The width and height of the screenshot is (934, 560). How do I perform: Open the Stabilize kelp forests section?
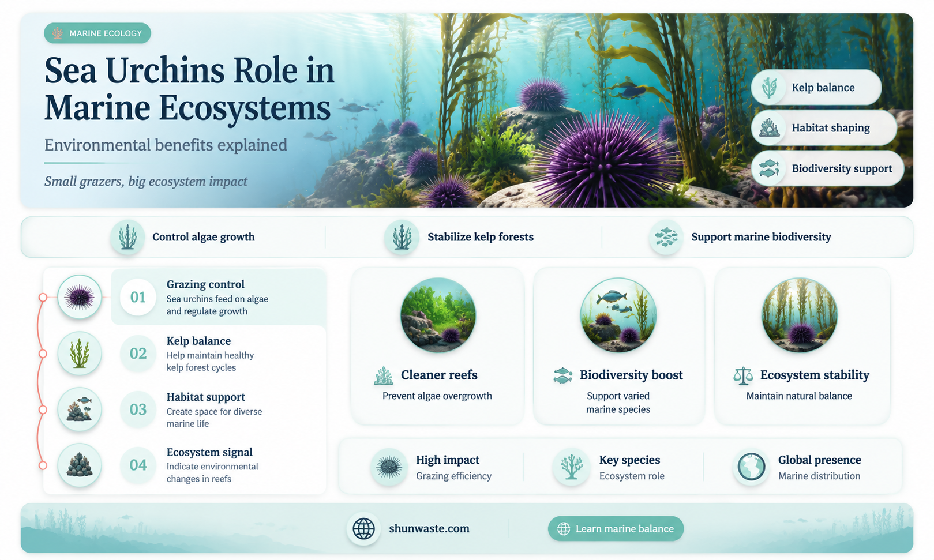(x=481, y=237)
